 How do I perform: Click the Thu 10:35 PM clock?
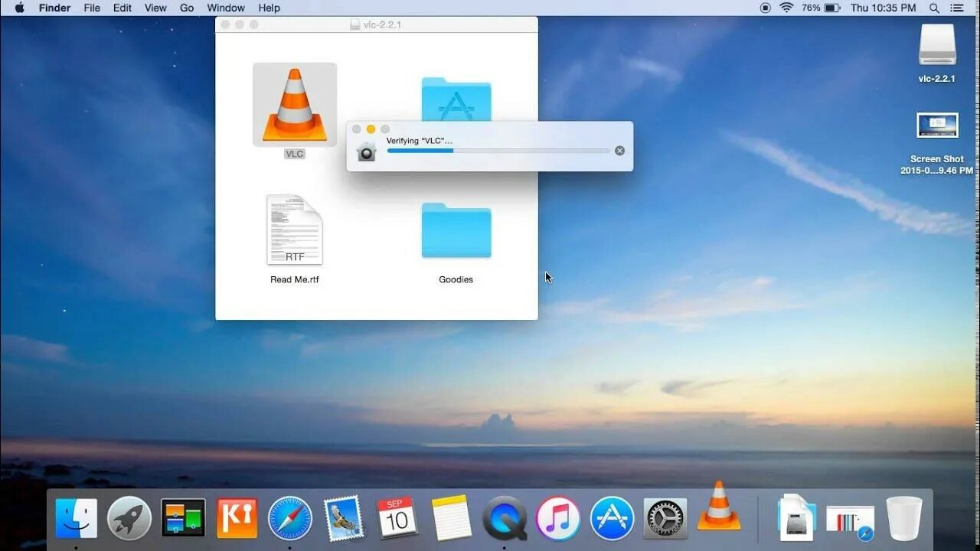883,8
